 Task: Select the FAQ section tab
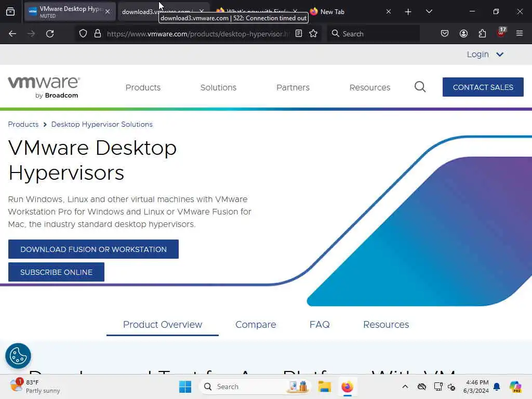coord(320,325)
